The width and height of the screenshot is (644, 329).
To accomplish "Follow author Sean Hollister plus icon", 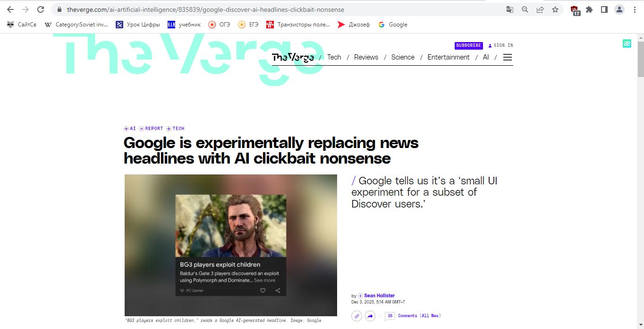I will pyautogui.click(x=361, y=296).
